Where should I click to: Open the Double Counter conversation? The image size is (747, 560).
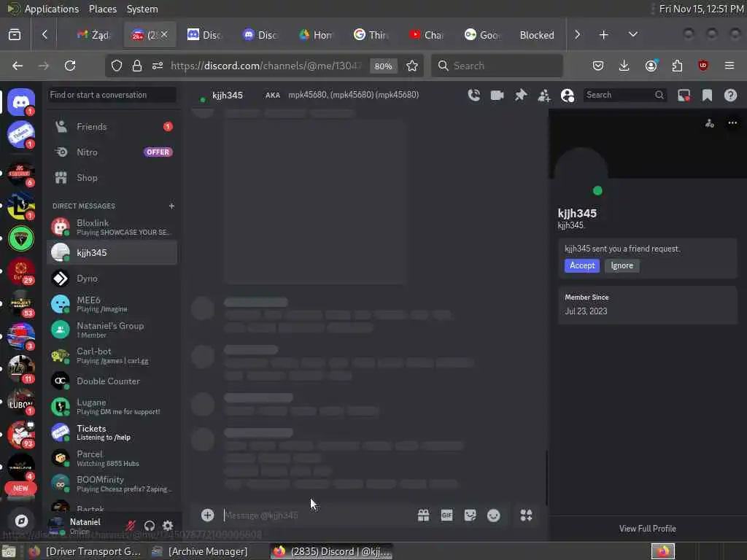(112, 381)
